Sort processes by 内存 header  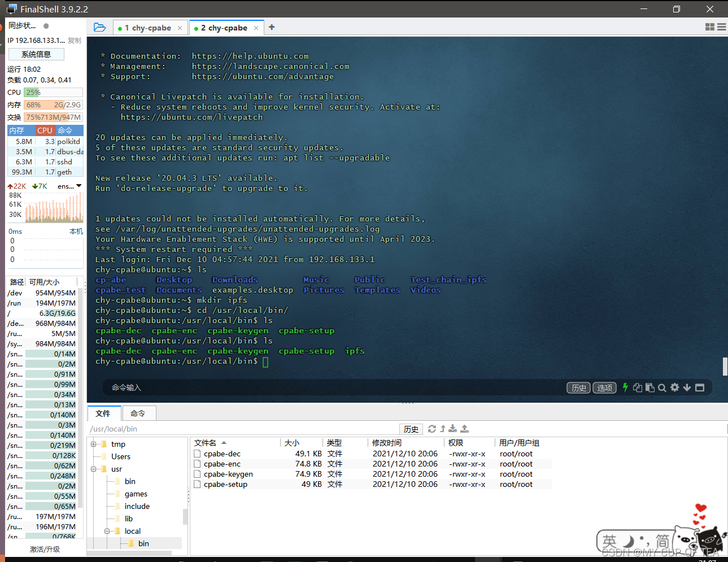(x=21, y=130)
